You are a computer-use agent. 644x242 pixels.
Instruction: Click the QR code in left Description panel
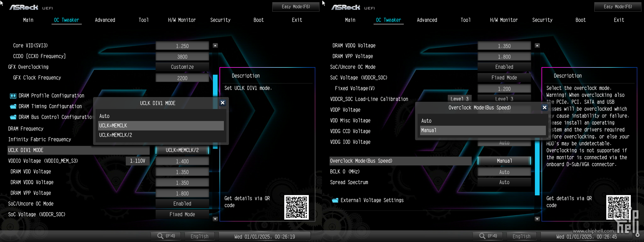pos(296,207)
